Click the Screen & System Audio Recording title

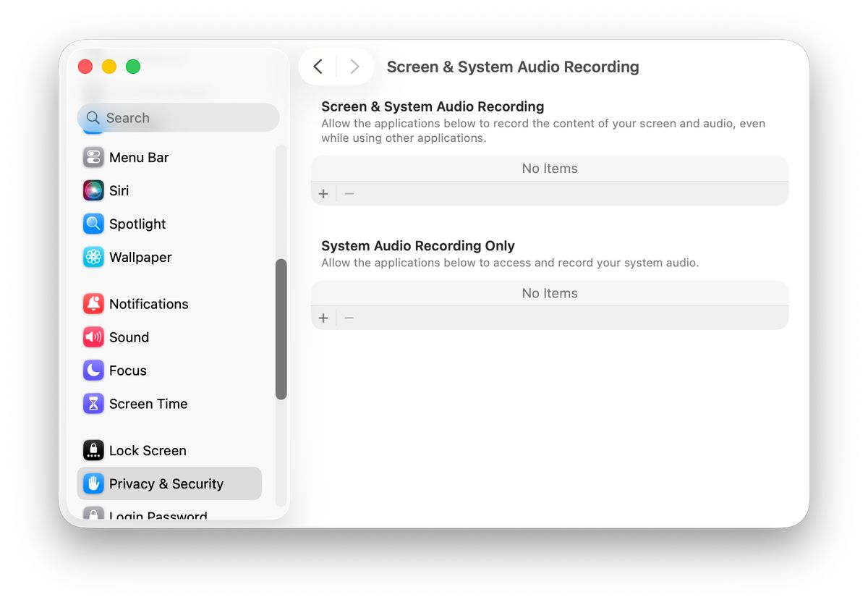pyautogui.click(x=513, y=67)
